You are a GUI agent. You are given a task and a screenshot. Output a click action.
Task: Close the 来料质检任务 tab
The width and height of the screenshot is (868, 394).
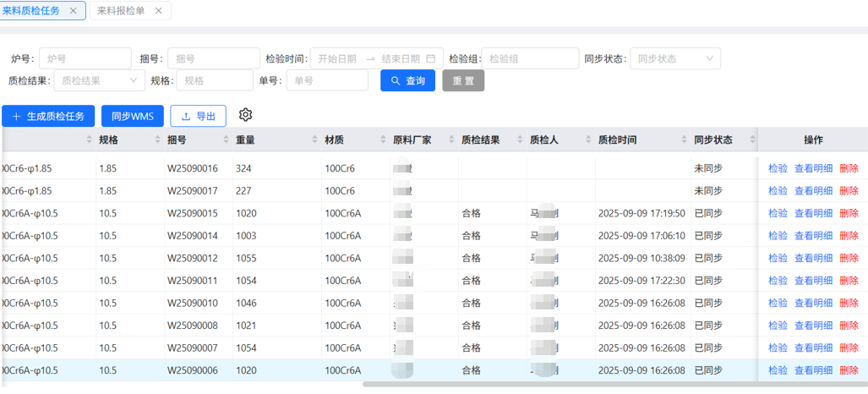(x=74, y=11)
